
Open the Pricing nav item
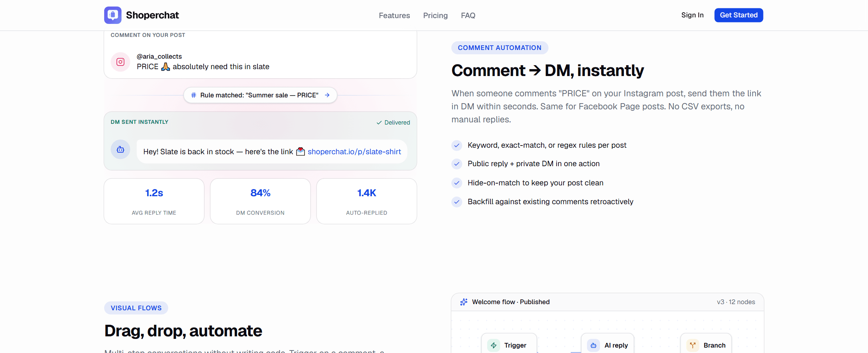pyautogui.click(x=435, y=16)
